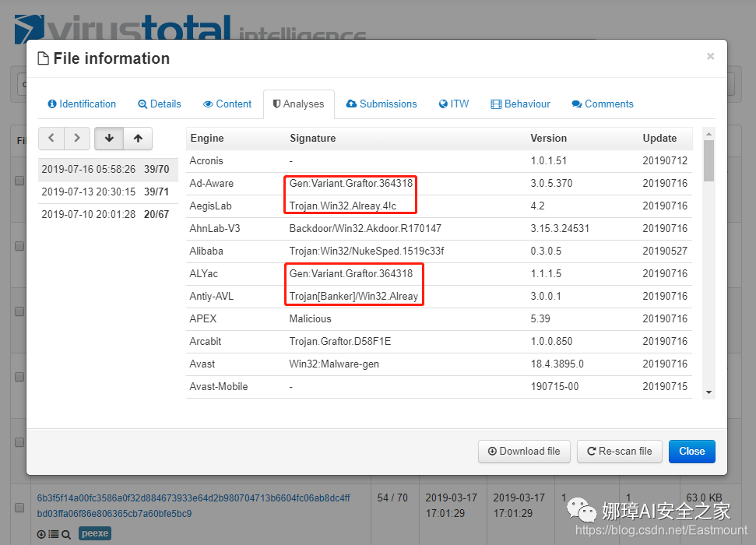Open the Comments tab

[603, 104]
